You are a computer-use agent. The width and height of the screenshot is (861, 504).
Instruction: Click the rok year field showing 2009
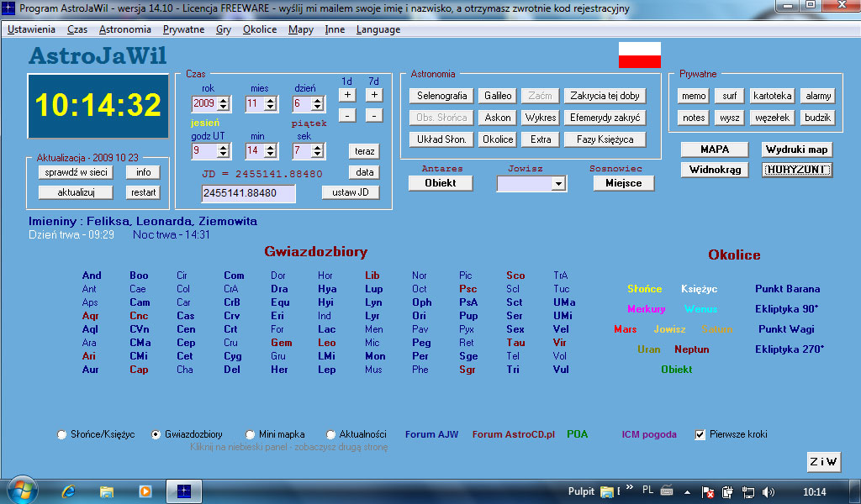tap(204, 103)
